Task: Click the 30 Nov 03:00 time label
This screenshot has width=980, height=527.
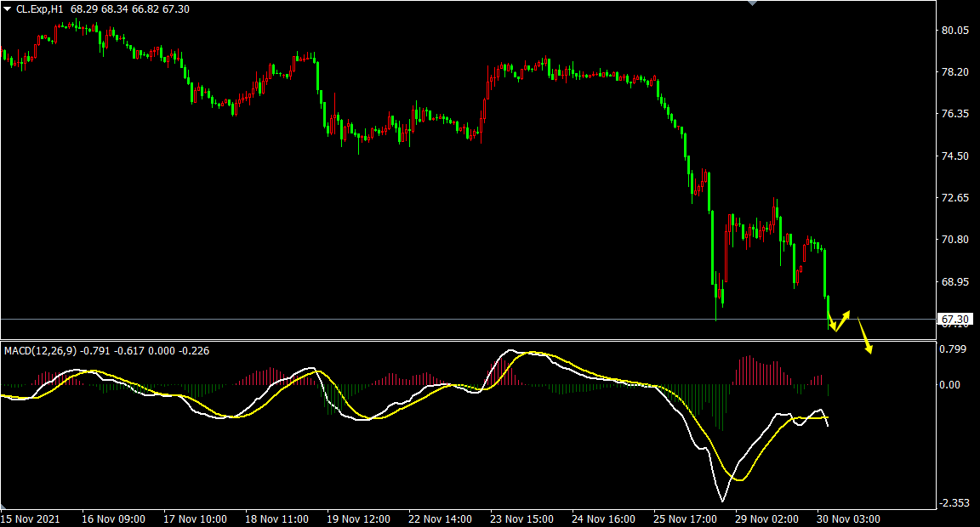Action: [848, 518]
